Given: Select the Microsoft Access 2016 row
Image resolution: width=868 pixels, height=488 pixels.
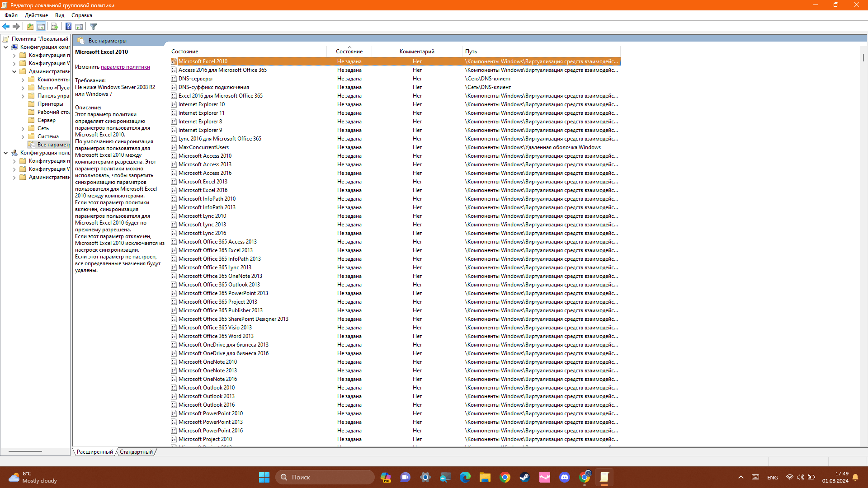Looking at the screenshot, I should click(x=395, y=173).
